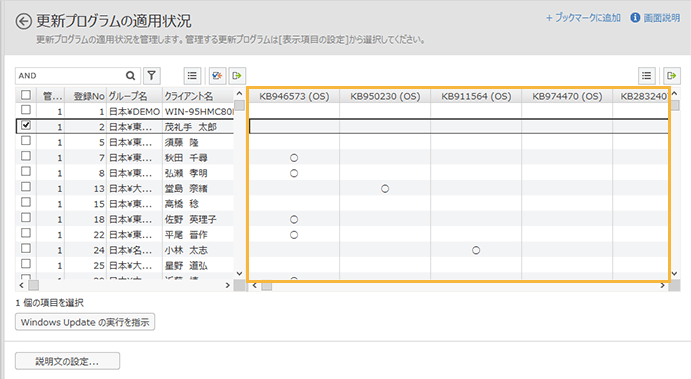Click the magnifier search icon
Viewport: 691px width, 379px height.
(x=130, y=76)
